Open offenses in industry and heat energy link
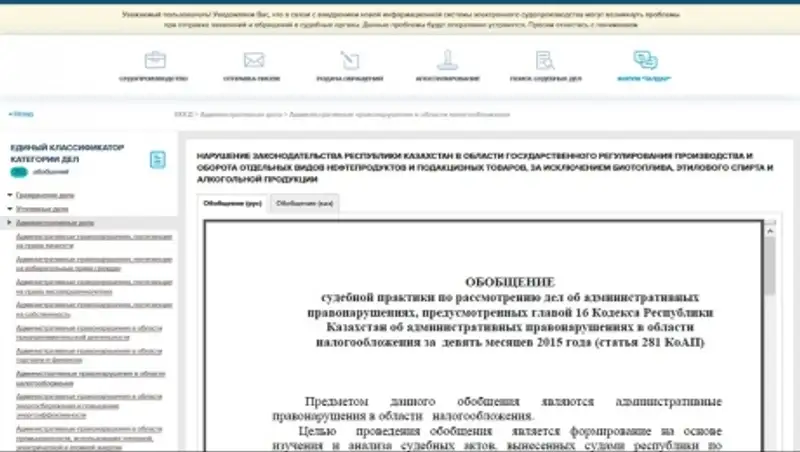This screenshot has height=452, width=800. (x=89, y=438)
